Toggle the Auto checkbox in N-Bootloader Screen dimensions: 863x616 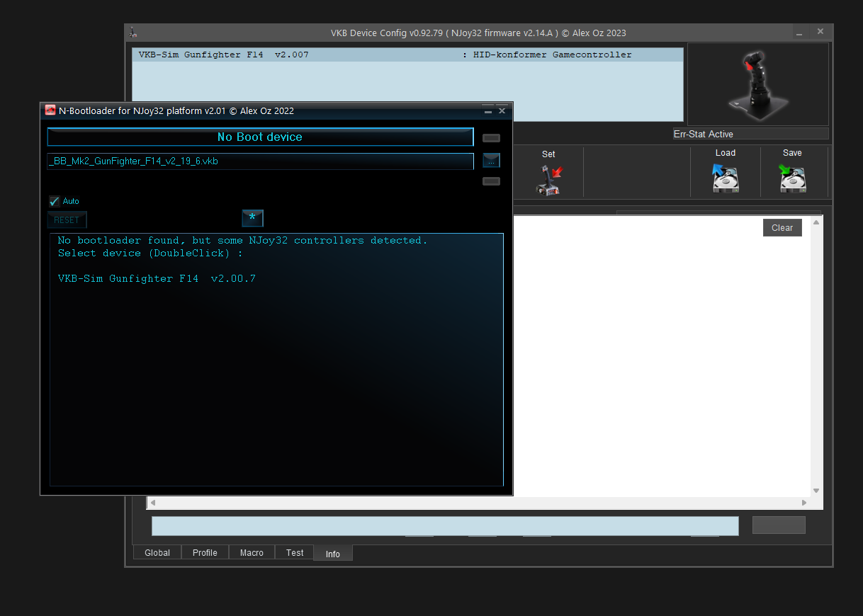tap(55, 201)
